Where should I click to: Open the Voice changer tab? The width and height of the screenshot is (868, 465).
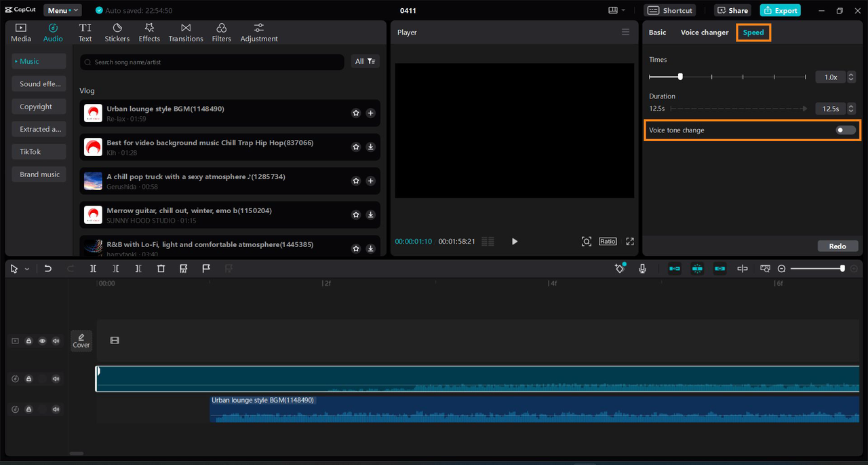tap(705, 32)
